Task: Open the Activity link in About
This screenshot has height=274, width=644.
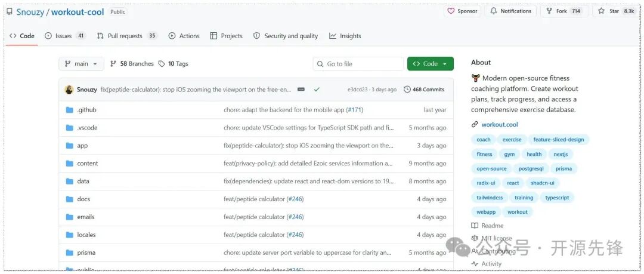Action: (x=487, y=264)
